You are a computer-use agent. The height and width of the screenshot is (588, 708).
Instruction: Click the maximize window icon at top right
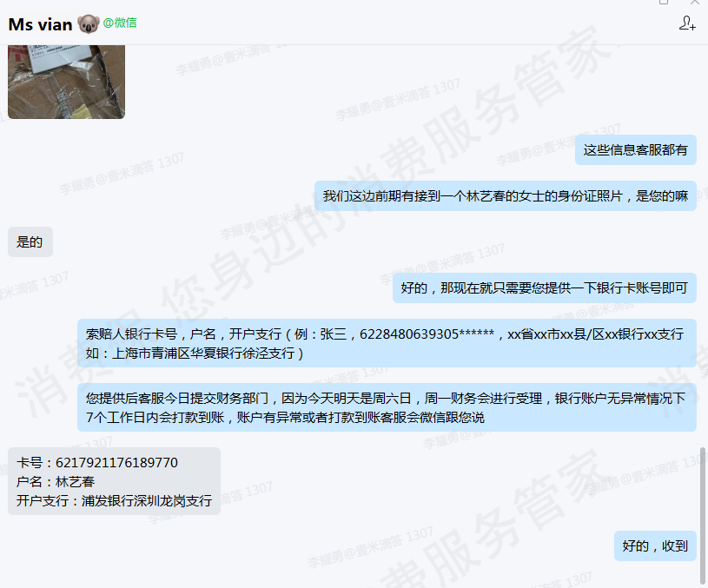tap(664, 2)
